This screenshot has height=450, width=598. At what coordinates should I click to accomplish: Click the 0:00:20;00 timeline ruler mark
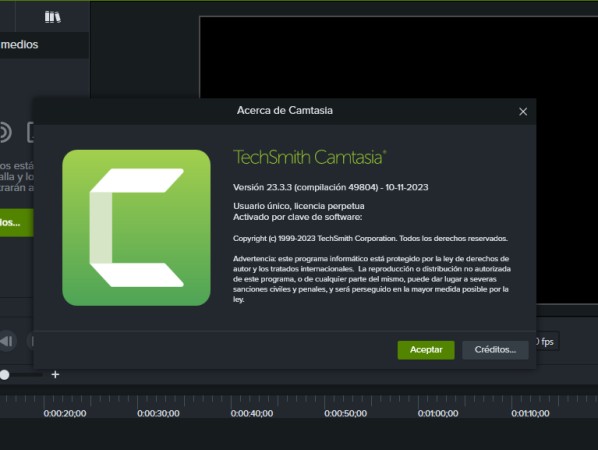pos(65,413)
